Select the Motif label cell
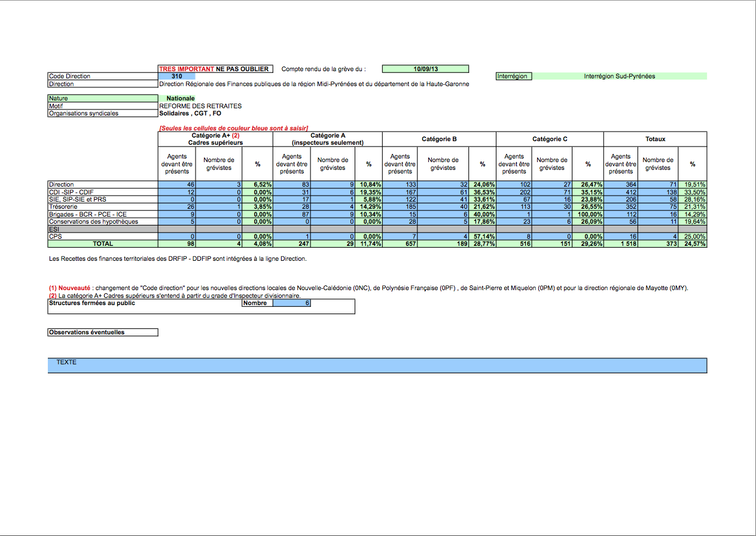 click(103, 106)
